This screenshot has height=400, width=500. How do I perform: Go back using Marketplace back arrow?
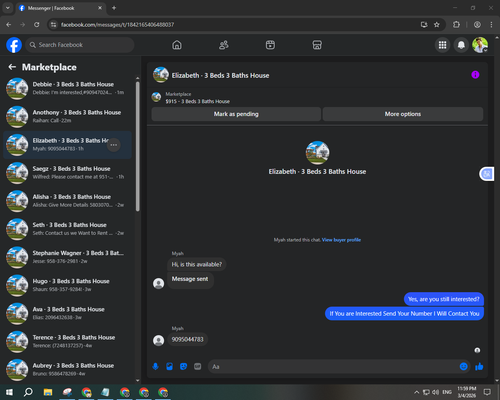point(12,67)
